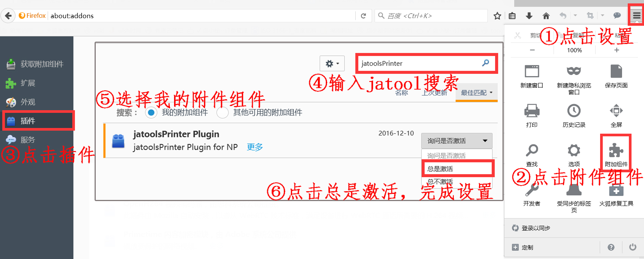Switch to 外观 sidebar category
The height and width of the screenshot is (259, 644).
pos(37,102)
